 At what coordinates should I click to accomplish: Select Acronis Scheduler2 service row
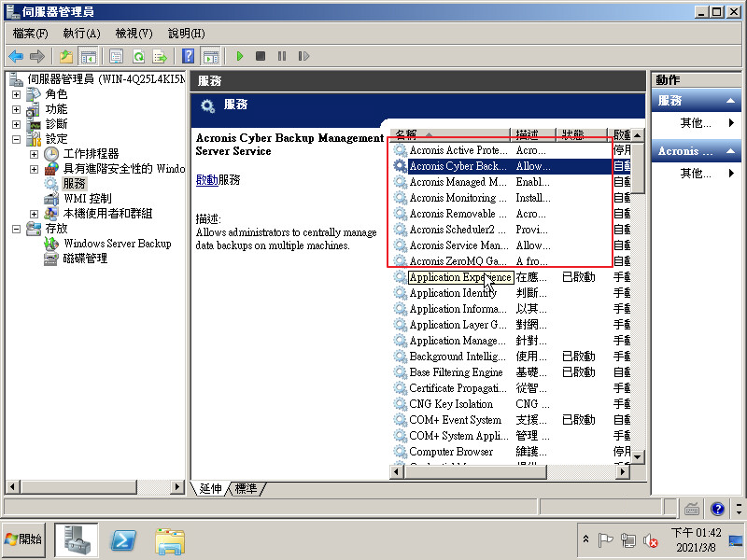pyautogui.click(x=511, y=230)
